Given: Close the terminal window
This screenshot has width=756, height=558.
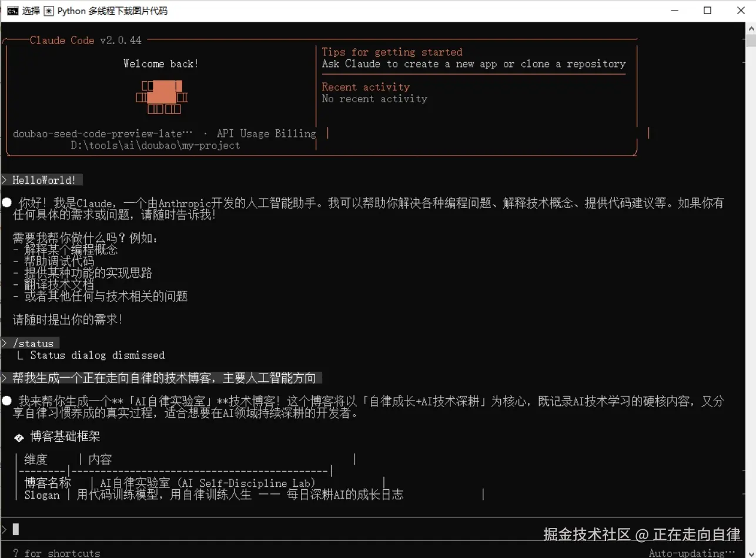Looking at the screenshot, I should coord(741,11).
